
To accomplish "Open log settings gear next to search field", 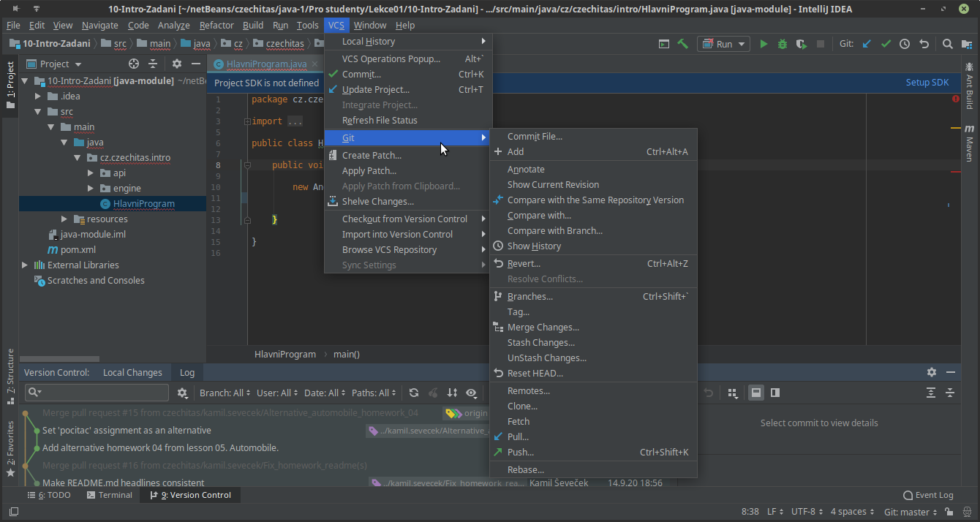I will coord(182,393).
